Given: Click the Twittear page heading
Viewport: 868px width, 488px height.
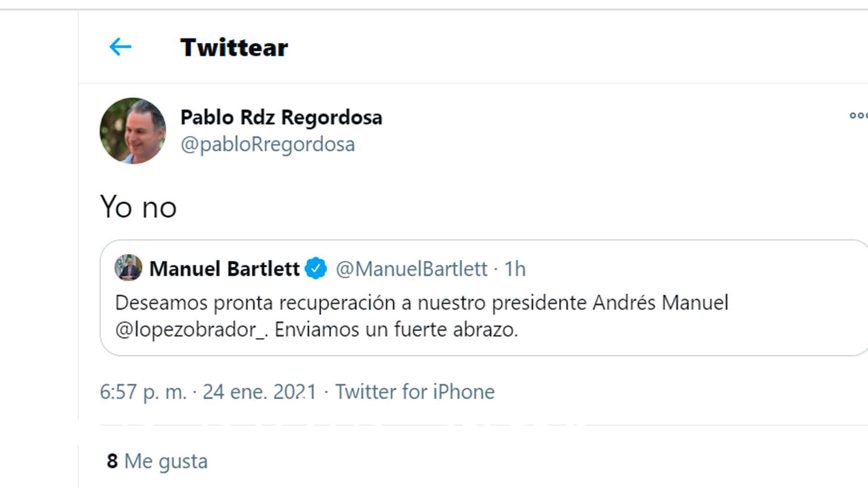Looking at the screenshot, I should click(234, 47).
